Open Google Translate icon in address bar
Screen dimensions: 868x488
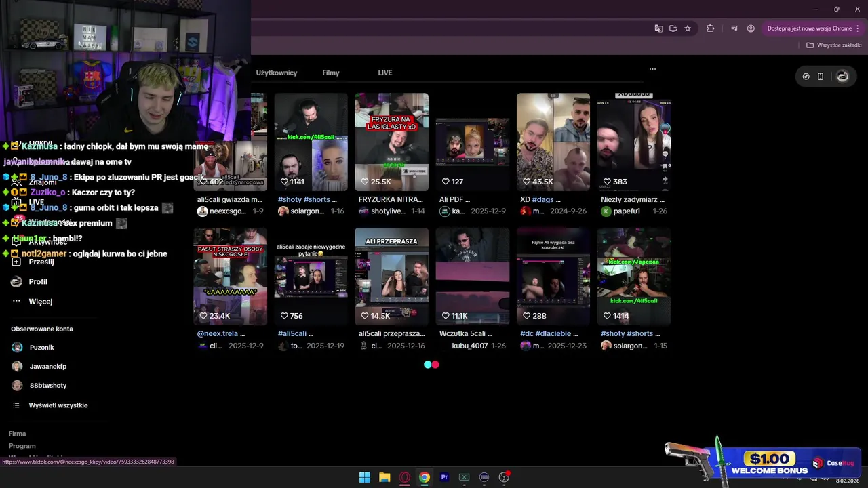[658, 28]
